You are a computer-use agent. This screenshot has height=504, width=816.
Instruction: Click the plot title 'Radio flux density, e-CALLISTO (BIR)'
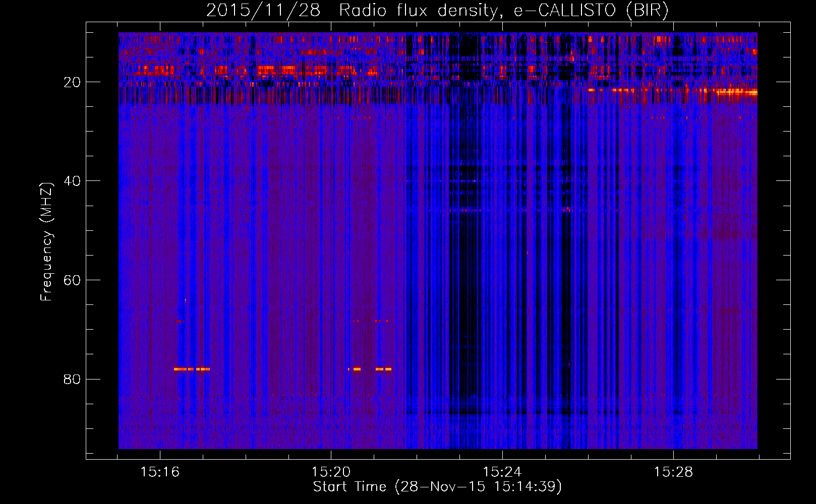pyautogui.click(x=503, y=11)
